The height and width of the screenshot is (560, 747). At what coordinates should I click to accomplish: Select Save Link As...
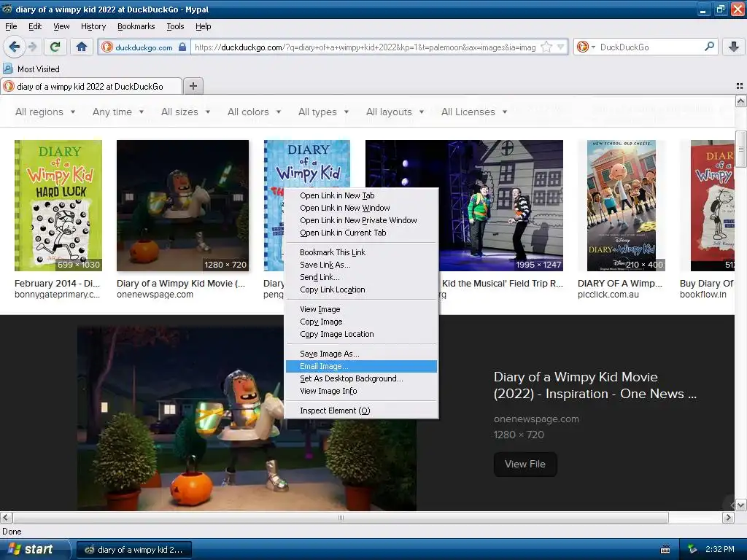pyautogui.click(x=361, y=264)
